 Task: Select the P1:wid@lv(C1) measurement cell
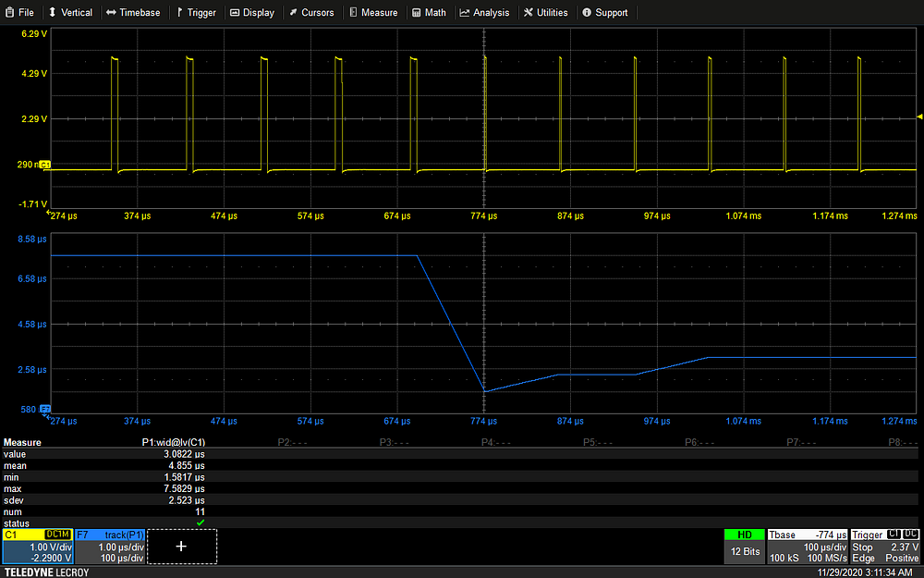[175, 442]
